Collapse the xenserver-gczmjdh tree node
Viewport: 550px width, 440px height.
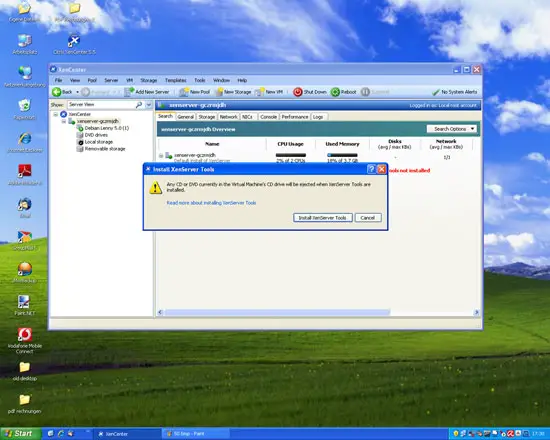click(x=64, y=121)
